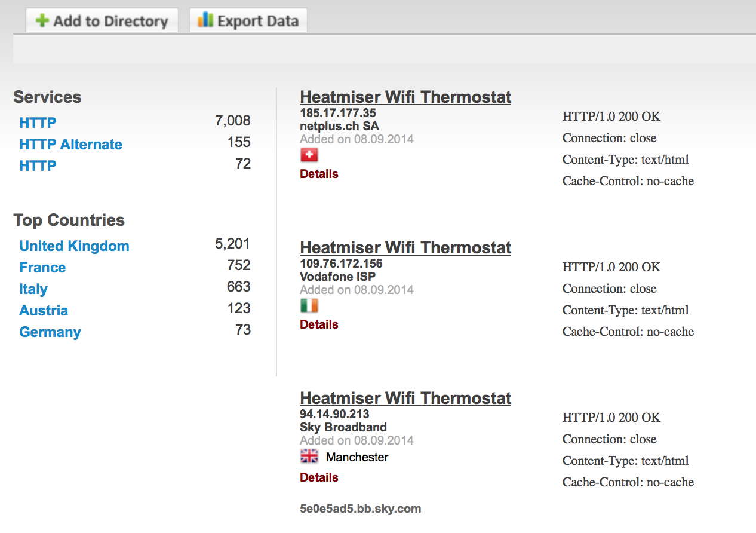756x533 pixels.
Task: Filter results by France
Action: pyautogui.click(x=42, y=267)
